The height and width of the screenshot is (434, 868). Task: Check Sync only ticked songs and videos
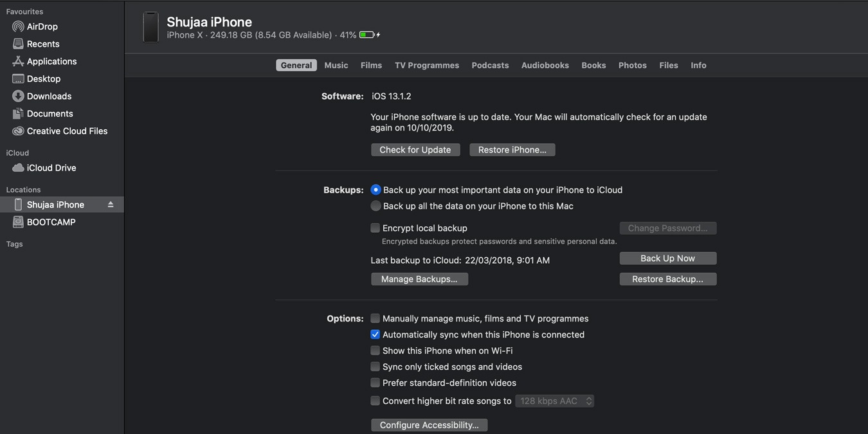coord(375,366)
